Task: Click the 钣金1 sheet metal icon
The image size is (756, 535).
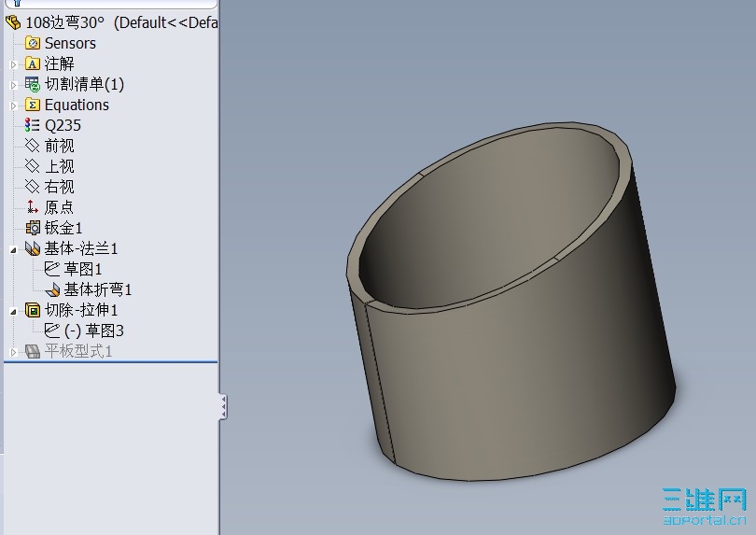Action: 33,228
